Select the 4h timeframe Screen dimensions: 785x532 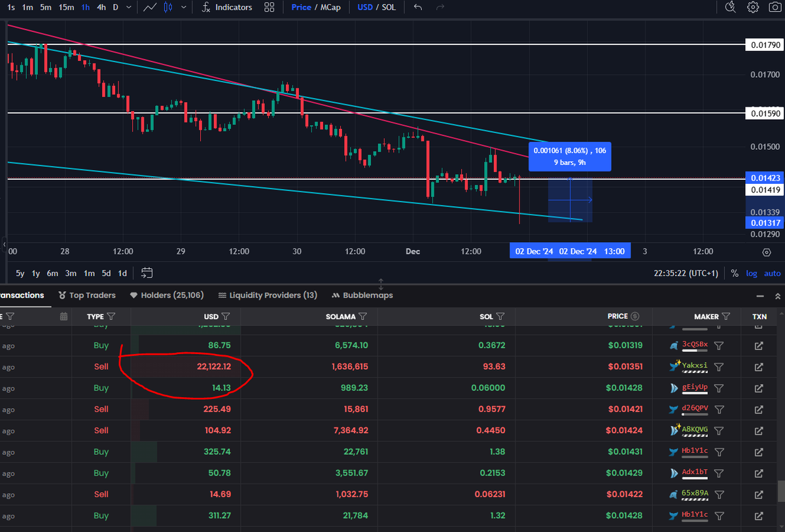(x=101, y=7)
